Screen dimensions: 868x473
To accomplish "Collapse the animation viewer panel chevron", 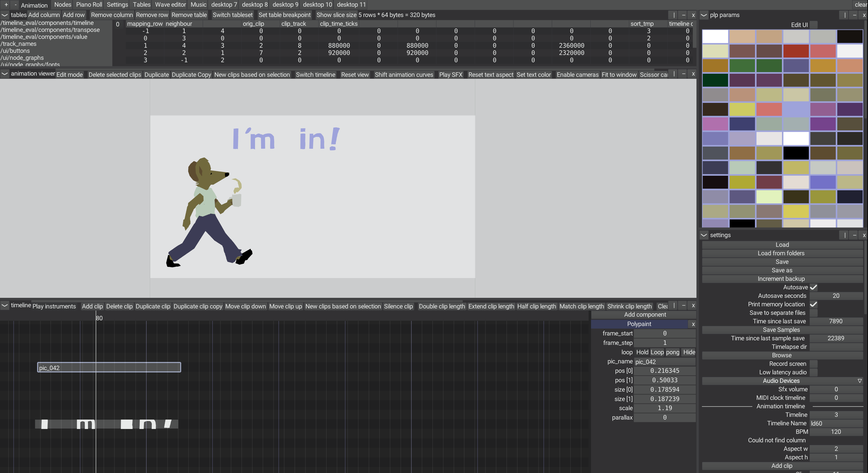I will pos(5,74).
